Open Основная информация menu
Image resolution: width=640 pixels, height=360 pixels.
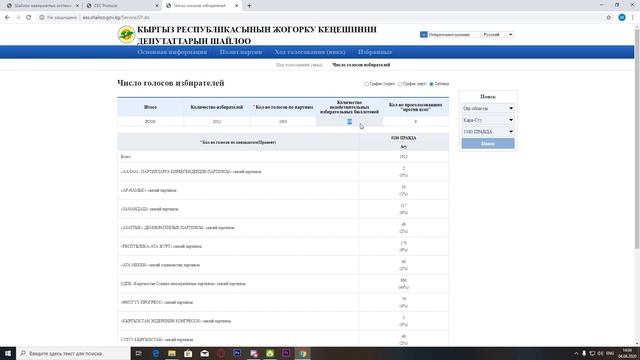pyautogui.click(x=172, y=52)
